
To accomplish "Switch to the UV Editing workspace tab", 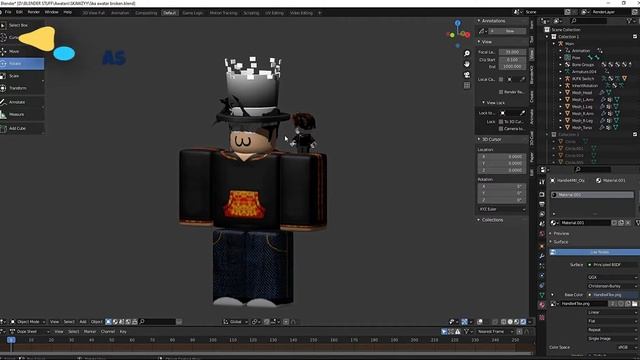I will click(x=274, y=13).
